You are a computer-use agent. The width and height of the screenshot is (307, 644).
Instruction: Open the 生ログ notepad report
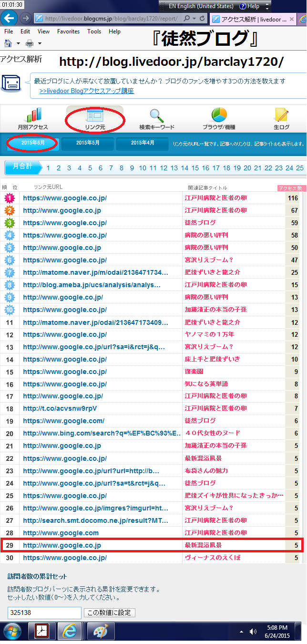click(281, 119)
